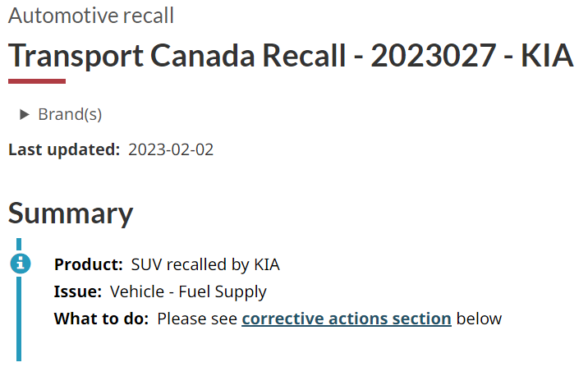588x367 pixels.
Task: Click the Transport Canada Recall main heading
Action: 291,56
